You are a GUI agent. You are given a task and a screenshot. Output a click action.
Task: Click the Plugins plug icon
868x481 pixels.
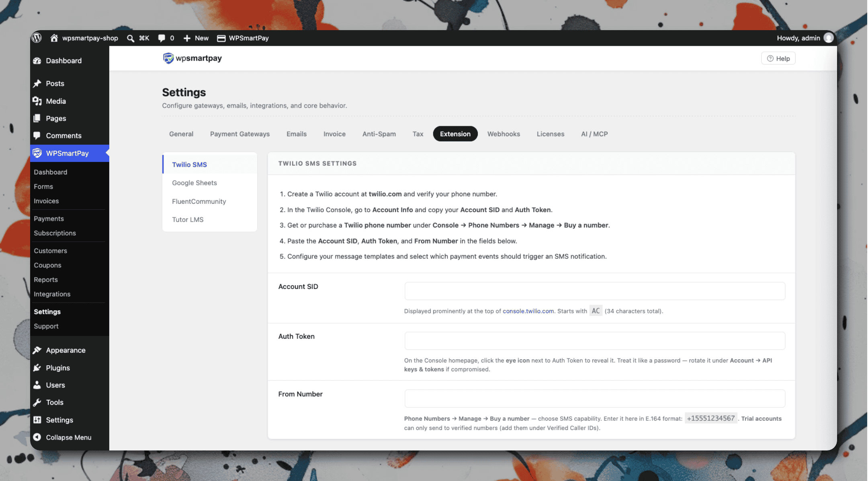click(x=37, y=368)
